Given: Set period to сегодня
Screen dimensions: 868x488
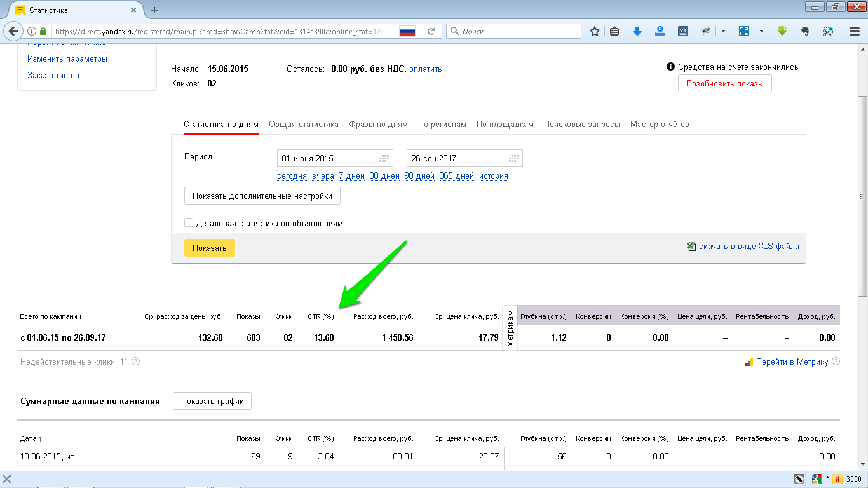Looking at the screenshot, I should 292,176.
